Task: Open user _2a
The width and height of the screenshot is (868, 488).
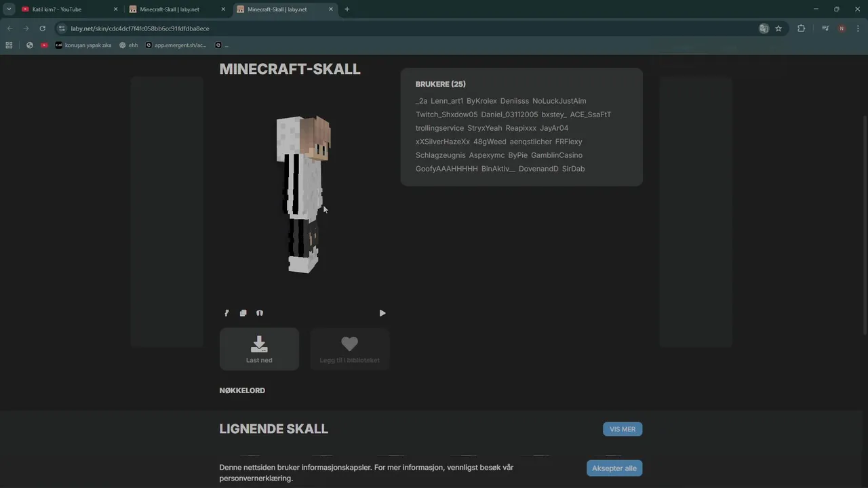Action: pos(421,101)
